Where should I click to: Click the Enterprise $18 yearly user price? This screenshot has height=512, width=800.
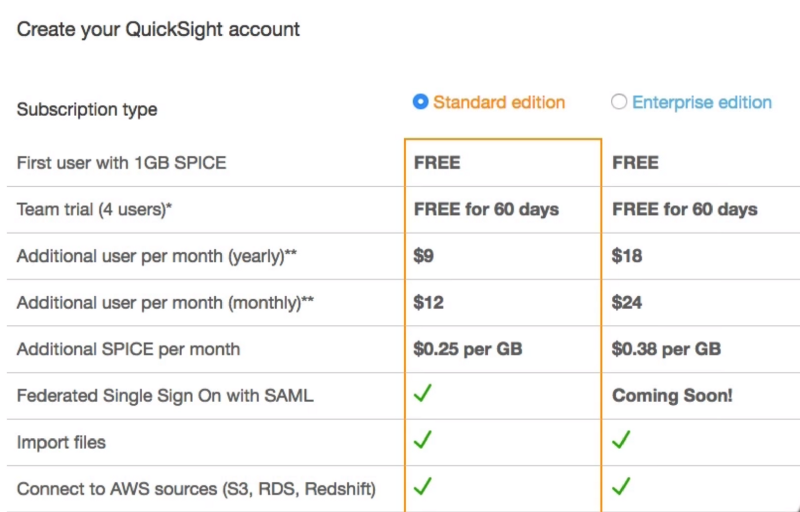click(627, 256)
